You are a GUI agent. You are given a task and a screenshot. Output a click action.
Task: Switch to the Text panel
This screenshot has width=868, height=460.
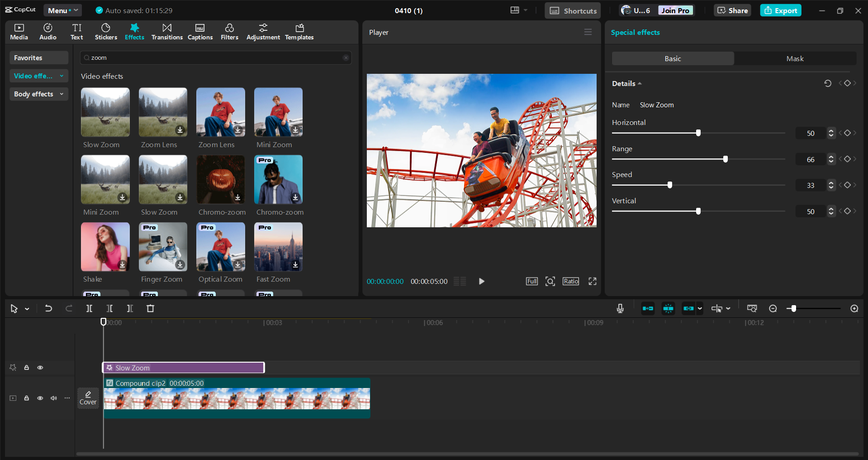point(76,31)
